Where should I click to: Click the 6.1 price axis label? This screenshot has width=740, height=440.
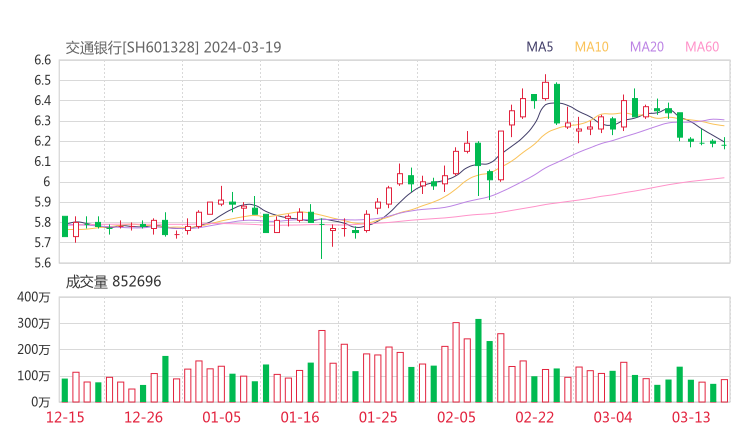point(42,161)
